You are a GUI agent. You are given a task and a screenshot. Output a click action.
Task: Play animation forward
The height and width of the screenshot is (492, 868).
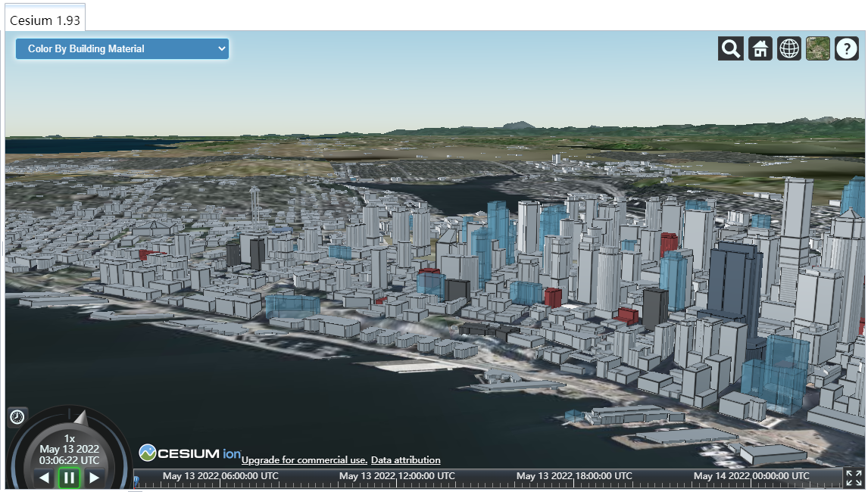coord(94,478)
